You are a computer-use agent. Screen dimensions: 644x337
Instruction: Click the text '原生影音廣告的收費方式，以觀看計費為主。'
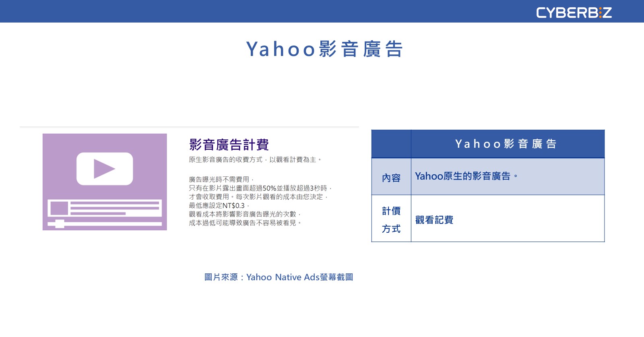coord(256,160)
